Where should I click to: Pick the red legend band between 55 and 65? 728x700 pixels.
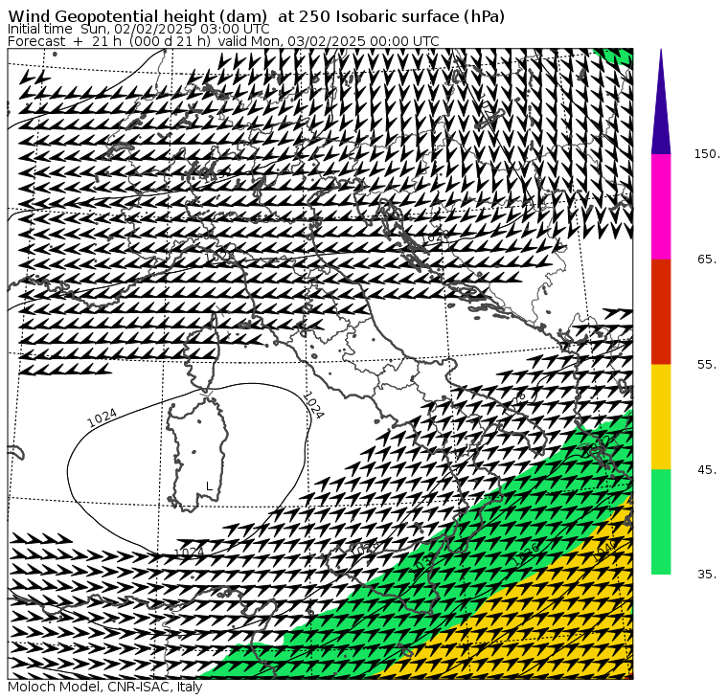coord(661,312)
